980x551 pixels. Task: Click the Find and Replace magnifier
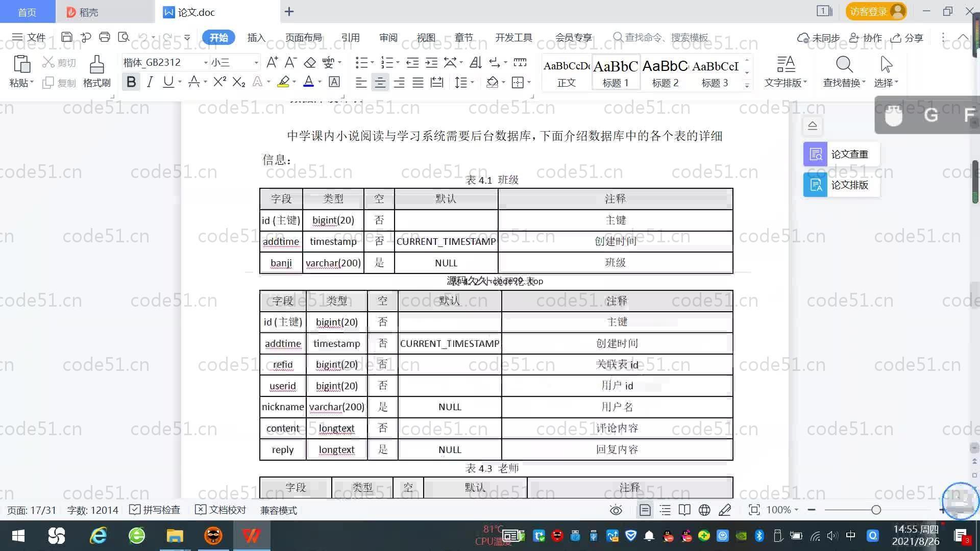pos(844,65)
